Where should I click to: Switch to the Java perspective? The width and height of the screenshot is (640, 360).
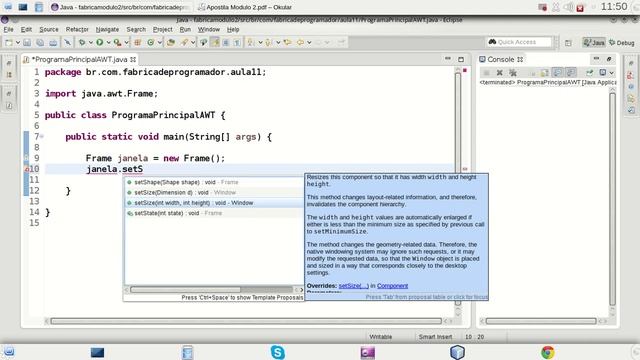[x=593, y=42]
